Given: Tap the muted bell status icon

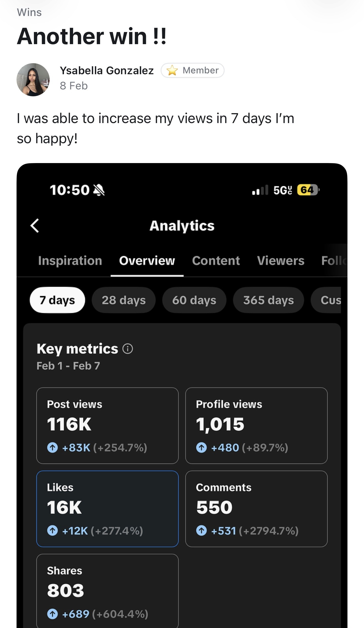Looking at the screenshot, I should point(99,190).
